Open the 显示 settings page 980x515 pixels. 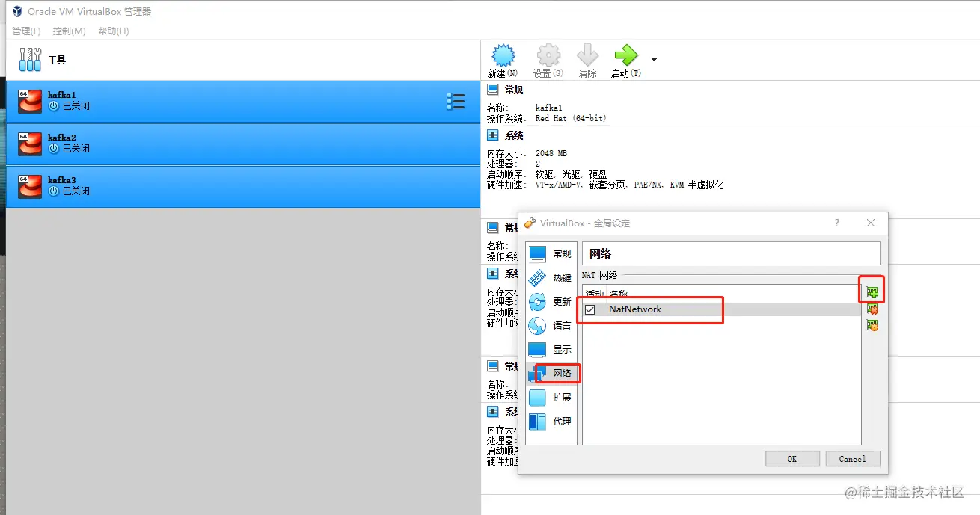[551, 350]
